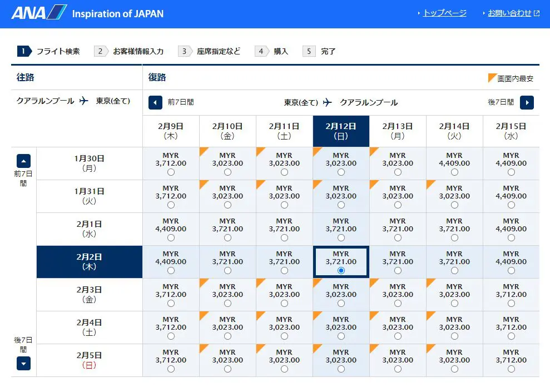Viewport: 550px width, 392px height.
Task: Show next 7 days for return dates
Action: 527,102
